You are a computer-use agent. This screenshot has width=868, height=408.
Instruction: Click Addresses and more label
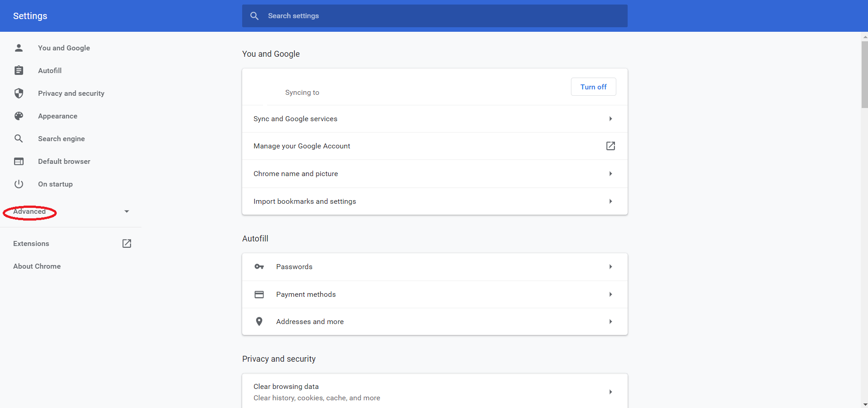coord(310,322)
